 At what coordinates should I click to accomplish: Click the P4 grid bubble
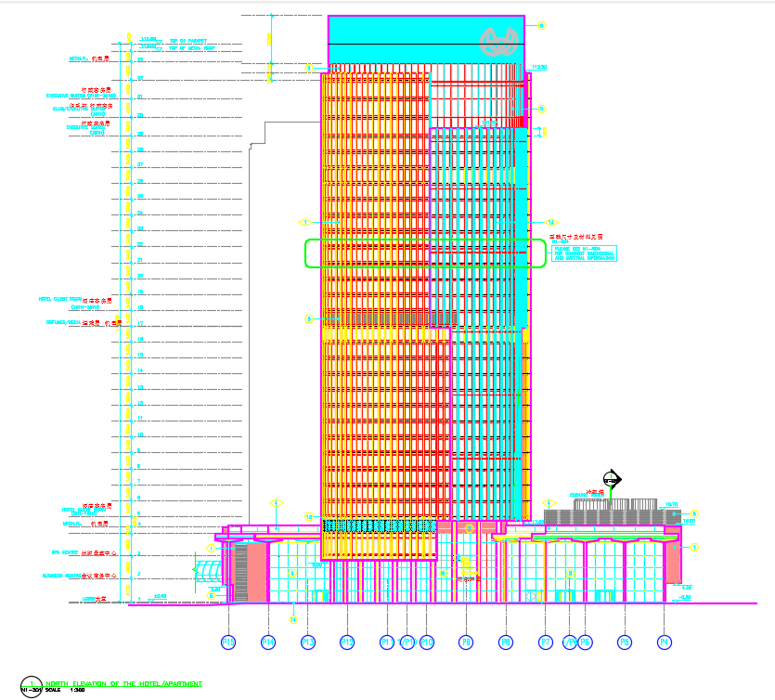665,642
